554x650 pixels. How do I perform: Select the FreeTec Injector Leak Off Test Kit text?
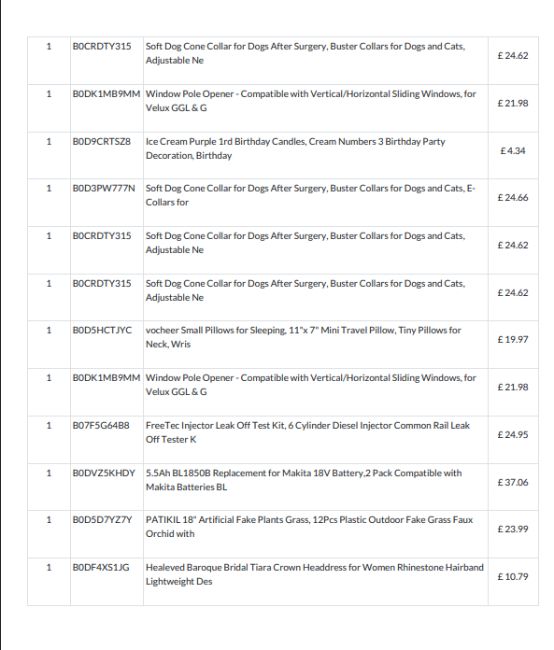click(308, 432)
